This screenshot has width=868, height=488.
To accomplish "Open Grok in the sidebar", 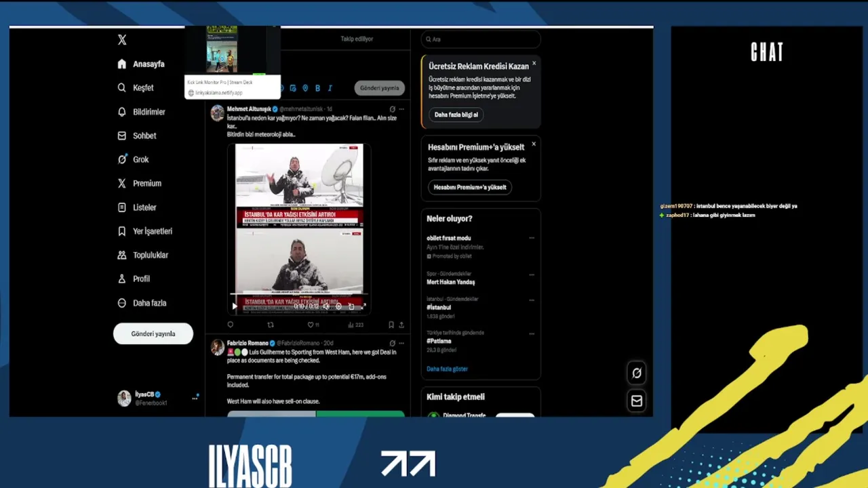I will point(133,159).
